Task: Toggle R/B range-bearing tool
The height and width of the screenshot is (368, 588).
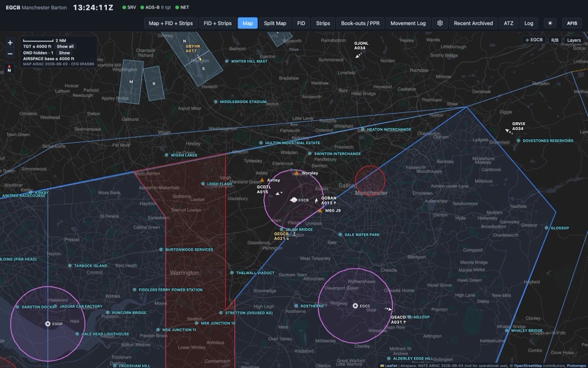Action: pos(555,40)
